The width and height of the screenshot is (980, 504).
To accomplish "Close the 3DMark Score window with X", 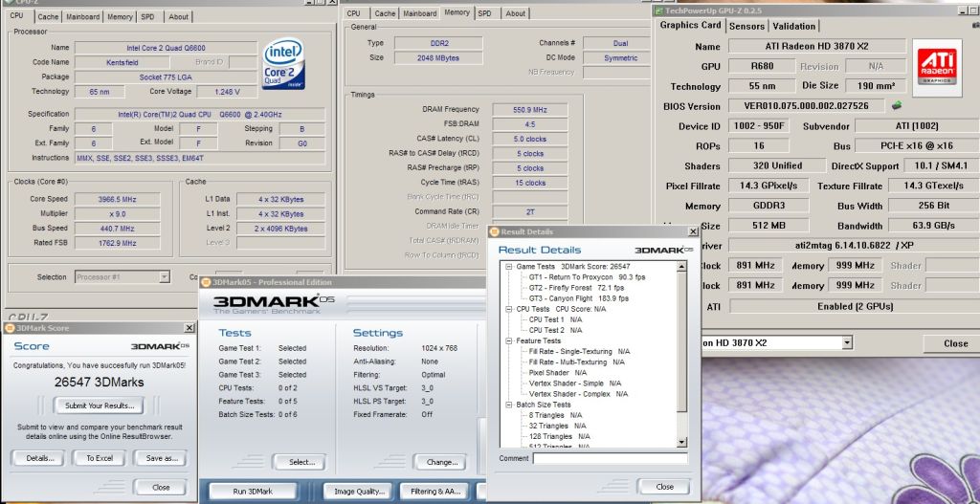I will (189, 328).
